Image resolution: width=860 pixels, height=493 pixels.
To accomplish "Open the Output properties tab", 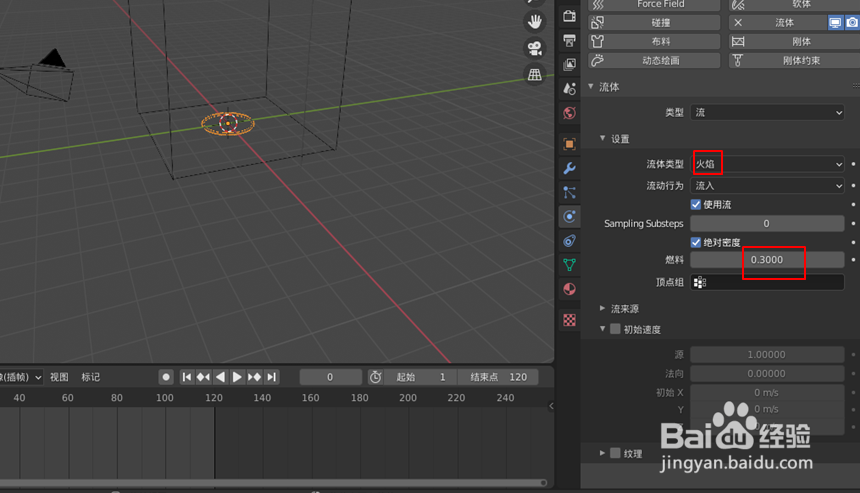I will (569, 40).
